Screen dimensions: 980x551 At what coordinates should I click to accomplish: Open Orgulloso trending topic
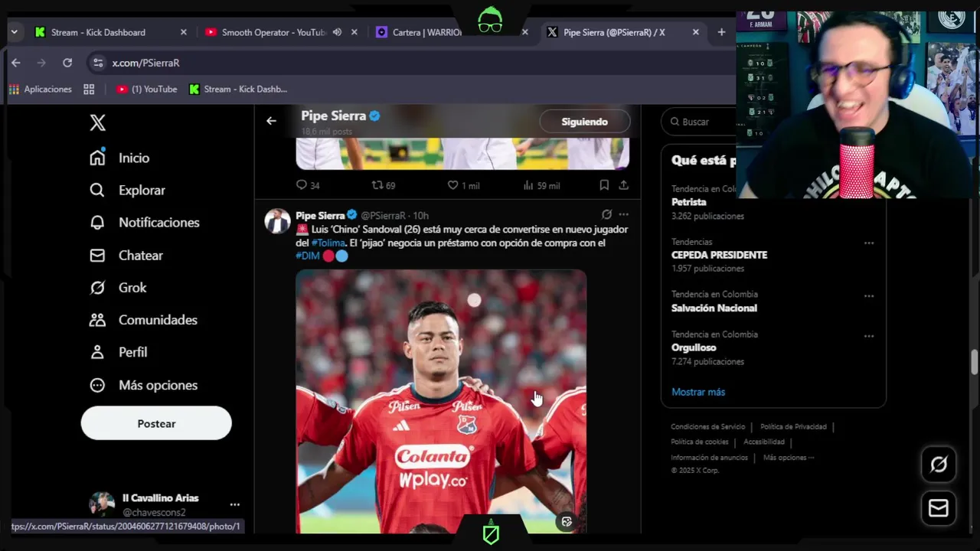pyautogui.click(x=694, y=347)
